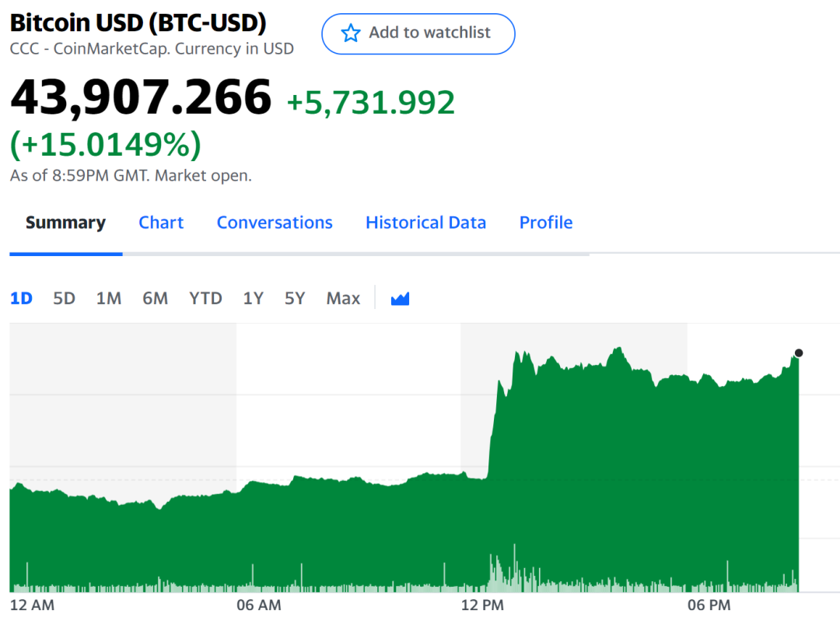This screenshot has width=840, height=621.
Task: Switch to the Chart tab
Action: click(x=161, y=223)
